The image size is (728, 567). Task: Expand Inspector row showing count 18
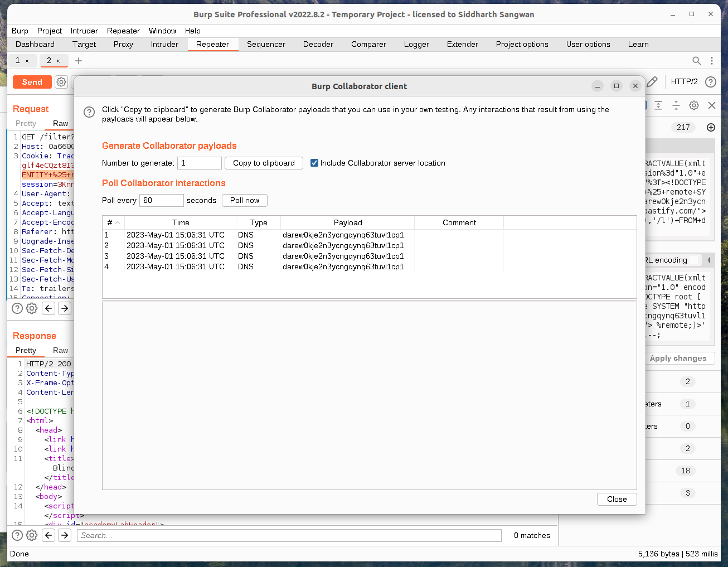[686, 471]
